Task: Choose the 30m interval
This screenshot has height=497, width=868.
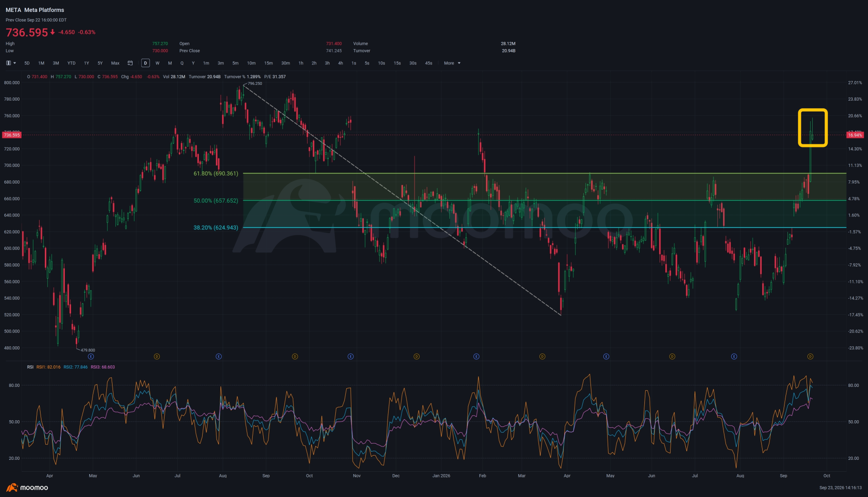Action: (x=285, y=63)
